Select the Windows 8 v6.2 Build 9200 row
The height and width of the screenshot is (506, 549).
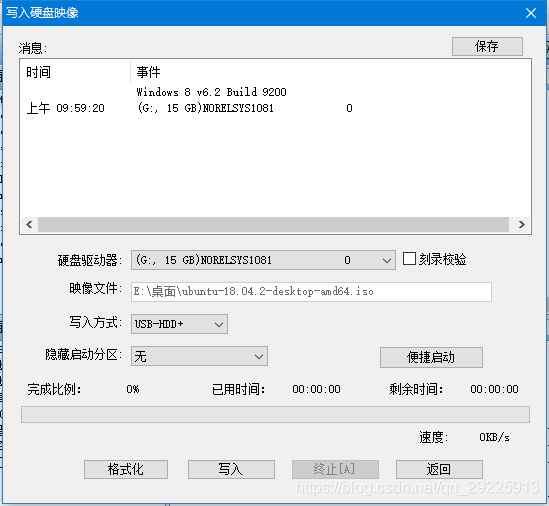211,92
